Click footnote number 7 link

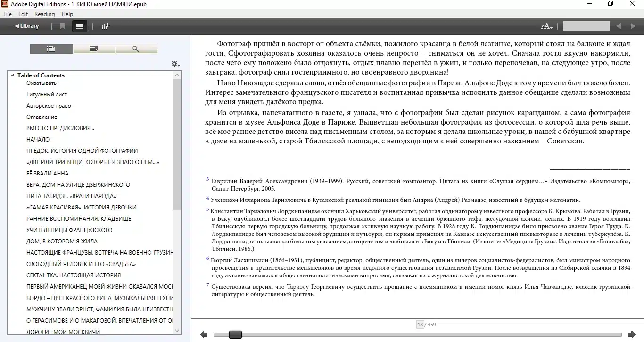pyautogui.click(x=208, y=285)
